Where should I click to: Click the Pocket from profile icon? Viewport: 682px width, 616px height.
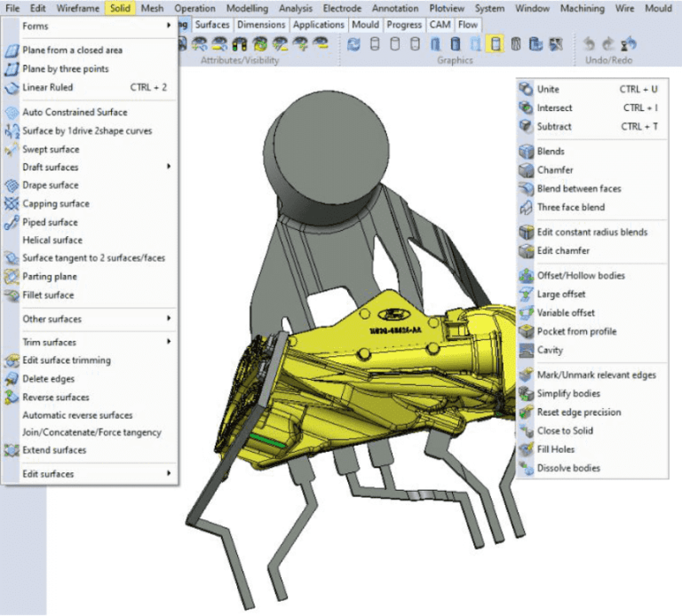tap(526, 332)
